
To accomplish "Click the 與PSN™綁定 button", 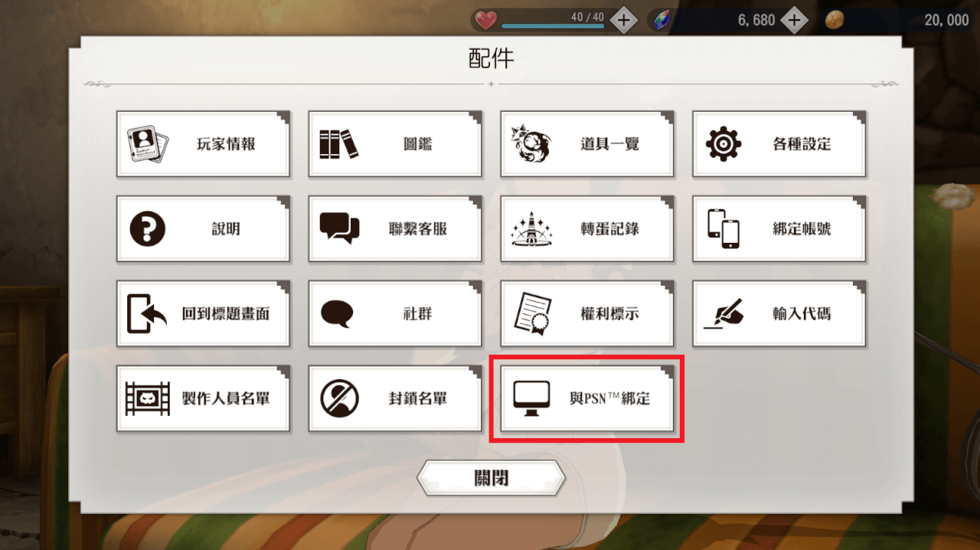I will [586, 398].
